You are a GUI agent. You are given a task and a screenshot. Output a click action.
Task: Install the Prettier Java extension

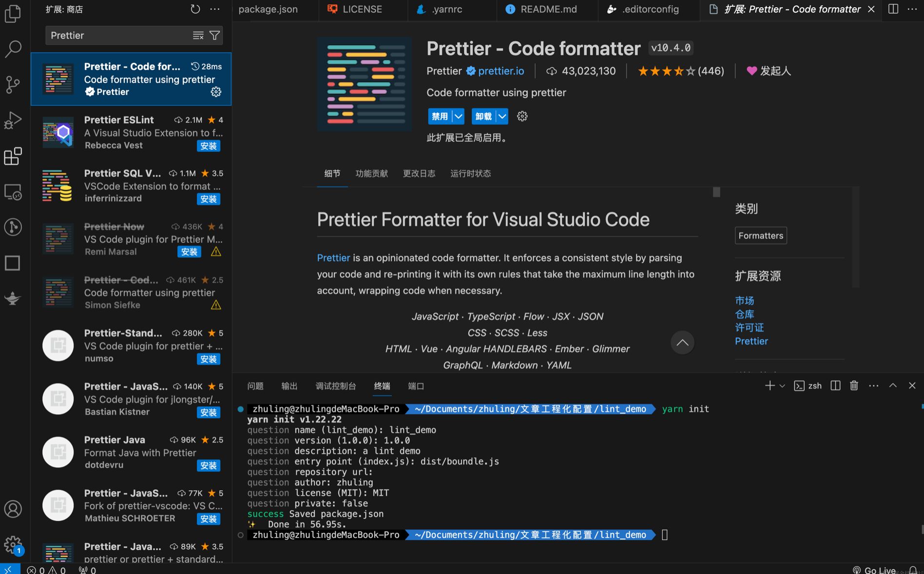[209, 465]
